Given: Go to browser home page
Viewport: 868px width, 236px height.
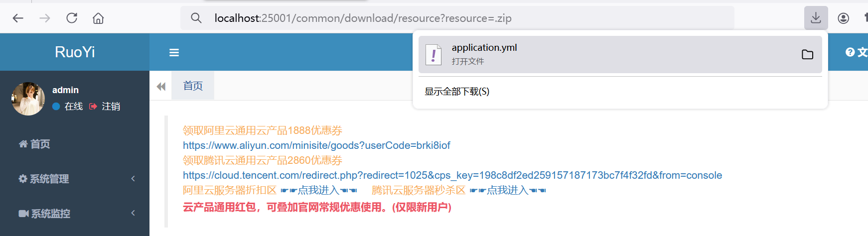Looking at the screenshot, I should click(x=98, y=18).
